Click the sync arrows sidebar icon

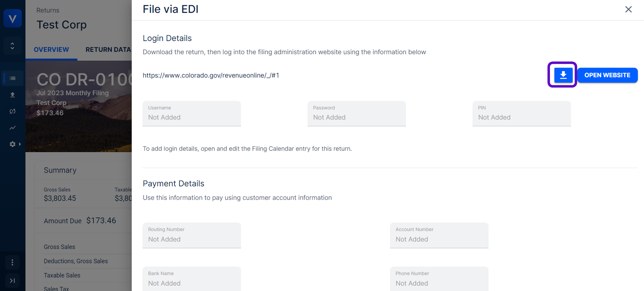(12, 111)
